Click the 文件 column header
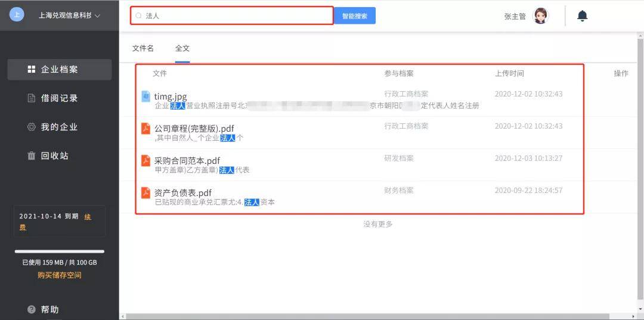Viewport: 644px width, 320px height. click(x=160, y=73)
